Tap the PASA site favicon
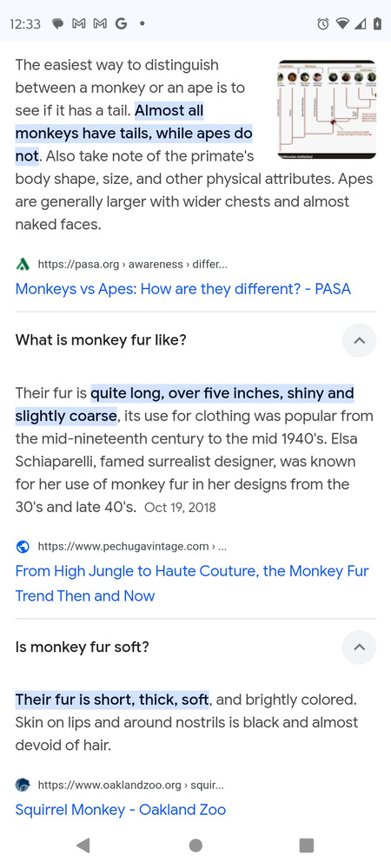The width and height of the screenshot is (391, 868). click(23, 265)
